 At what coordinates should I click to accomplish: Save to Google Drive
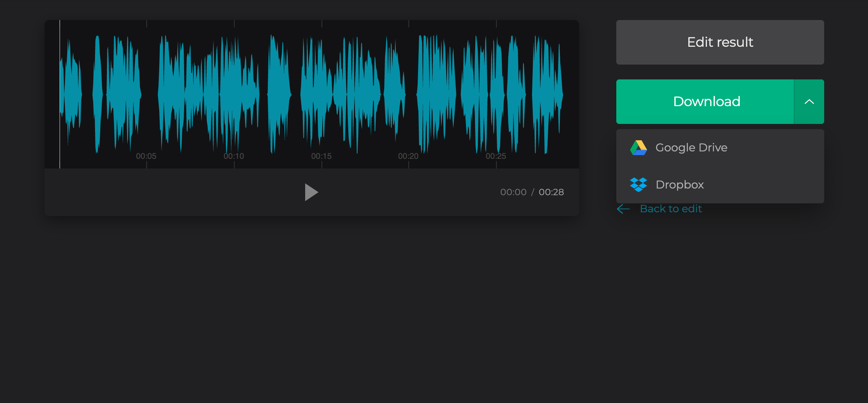pos(720,148)
